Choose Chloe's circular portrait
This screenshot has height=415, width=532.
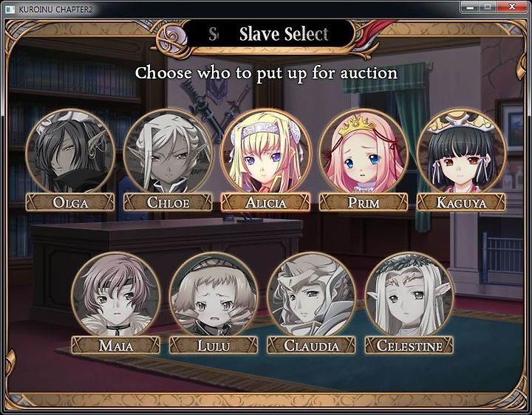click(x=168, y=151)
